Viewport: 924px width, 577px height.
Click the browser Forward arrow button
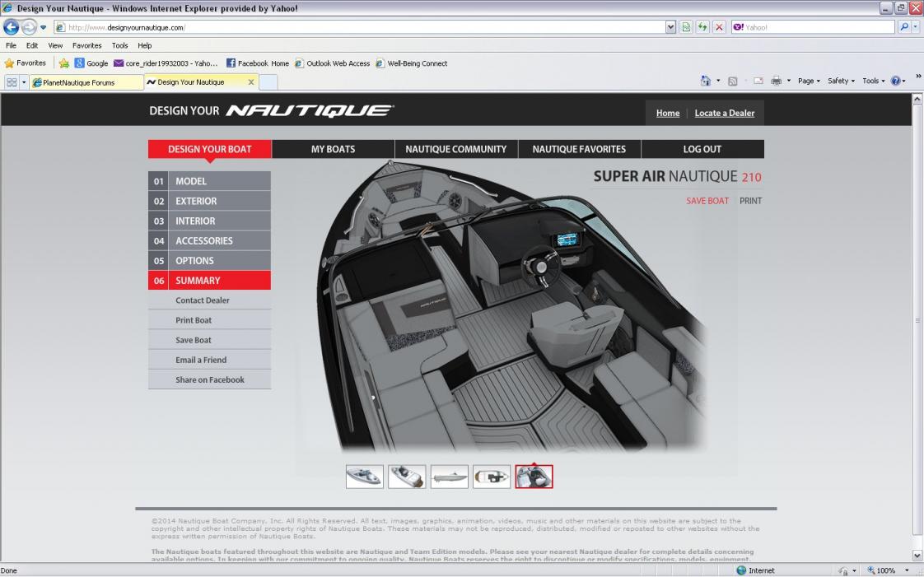pyautogui.click(x=30, y=27)
